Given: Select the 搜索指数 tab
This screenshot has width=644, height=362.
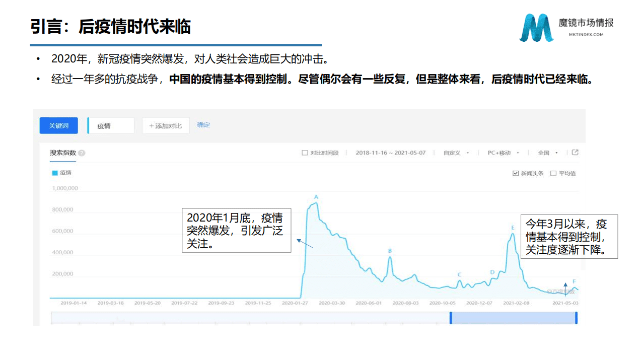Looking at the screenshot, I should point(62,153).
